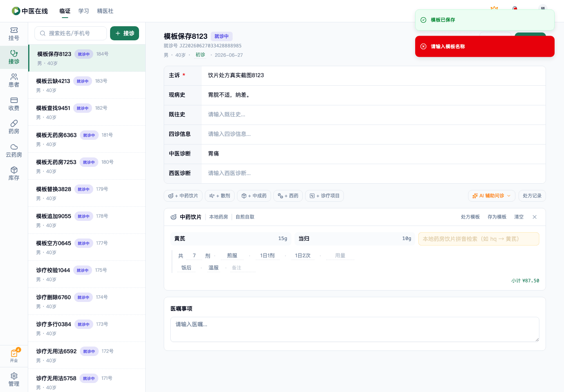Open the AI 辅助问诊 dropdown
The image size is (564, 392).
pyautogui.click(x=492, y=196)
